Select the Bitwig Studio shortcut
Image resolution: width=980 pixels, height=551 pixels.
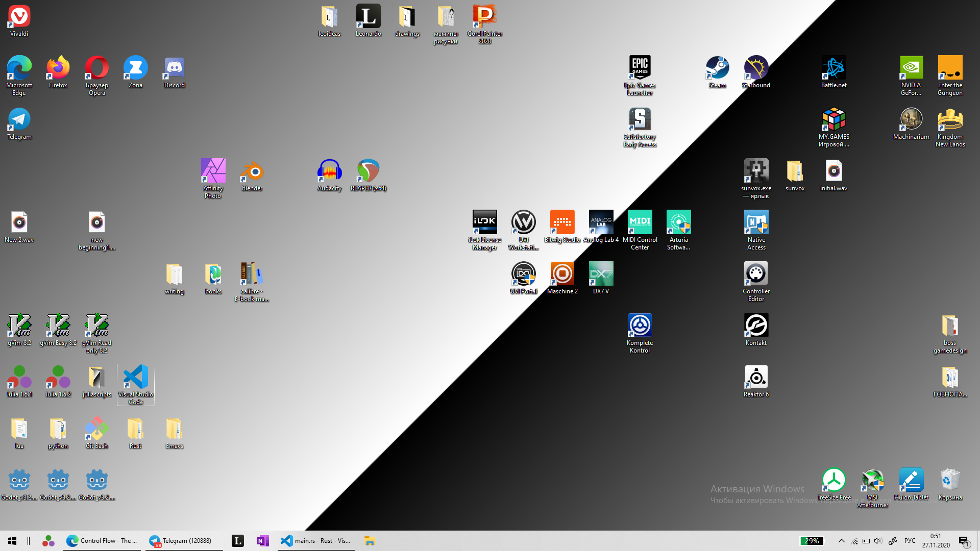(x=562, y=227)
